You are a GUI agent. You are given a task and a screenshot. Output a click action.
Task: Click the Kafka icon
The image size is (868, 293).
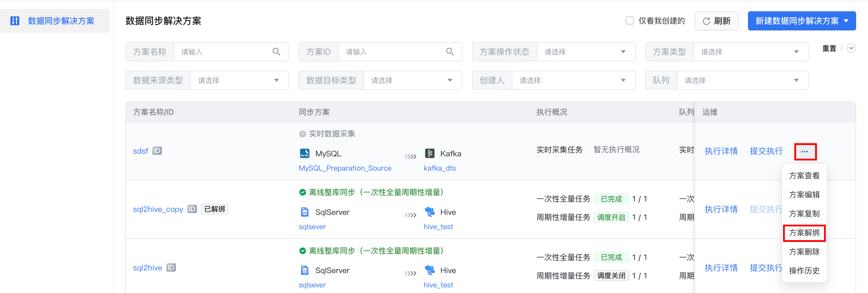pyautogui.click(x=430, y=153)
